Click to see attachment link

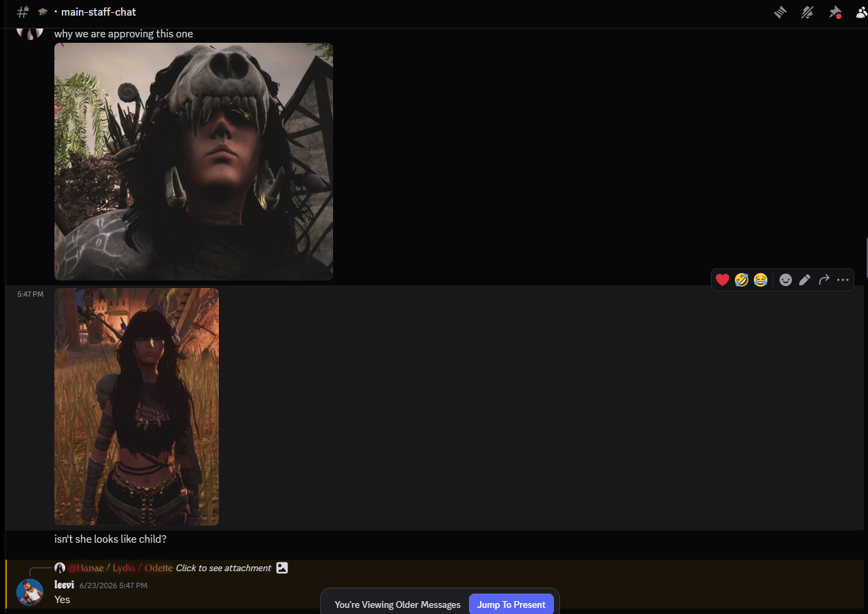(224, 568)
